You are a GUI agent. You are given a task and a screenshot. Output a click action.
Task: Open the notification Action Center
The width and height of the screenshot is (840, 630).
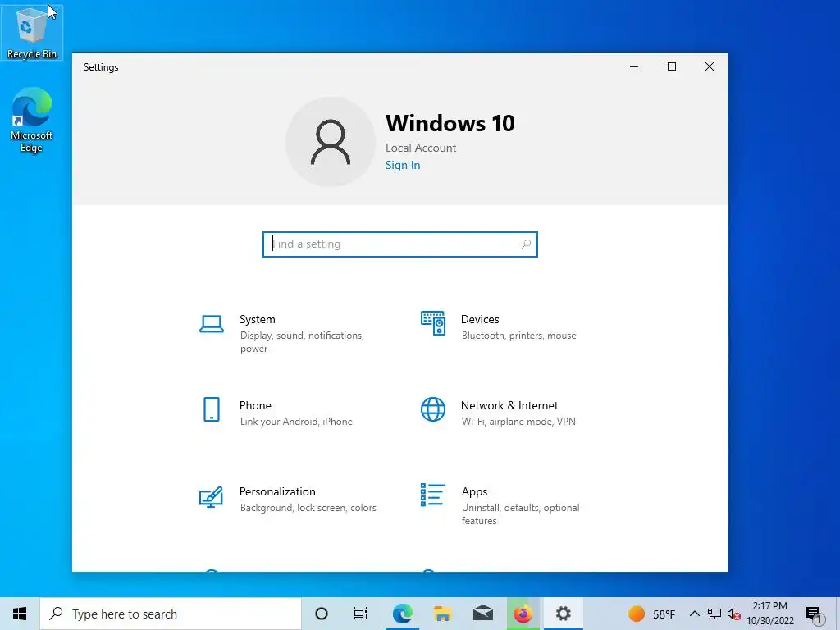pyautogui.click(x=814, y=614)
